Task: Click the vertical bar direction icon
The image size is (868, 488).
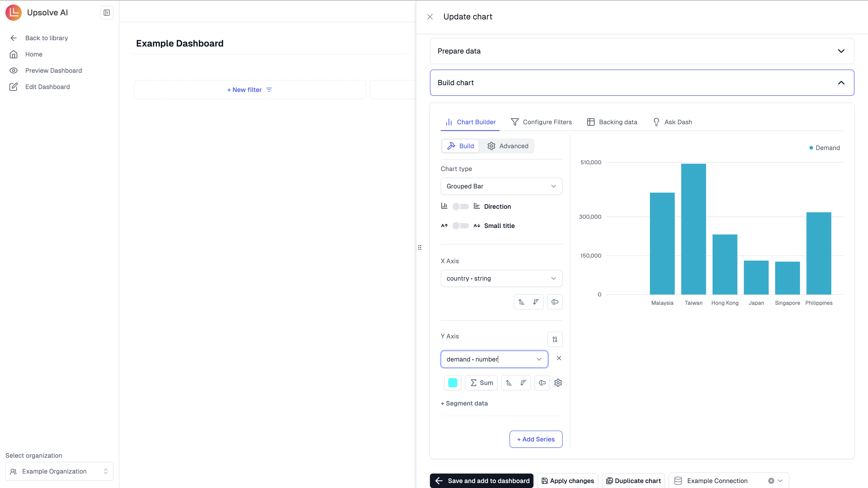Action: pos(444,206)
